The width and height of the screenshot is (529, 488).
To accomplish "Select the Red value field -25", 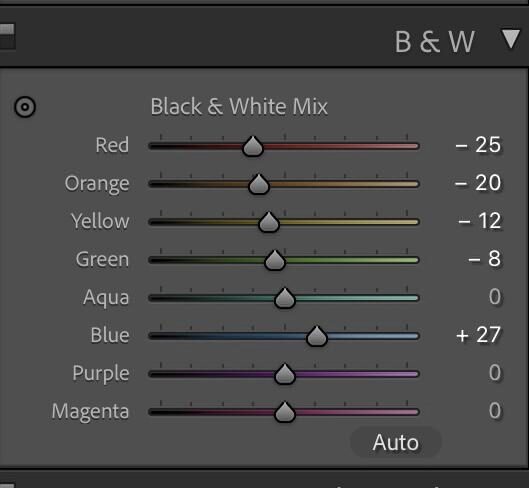I will click(x=478, y=145).
